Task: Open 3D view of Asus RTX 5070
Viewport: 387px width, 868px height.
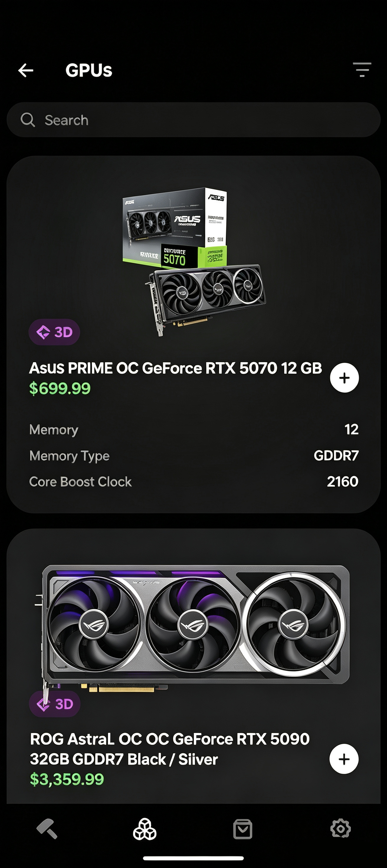Action: click(x=54, y=332)
